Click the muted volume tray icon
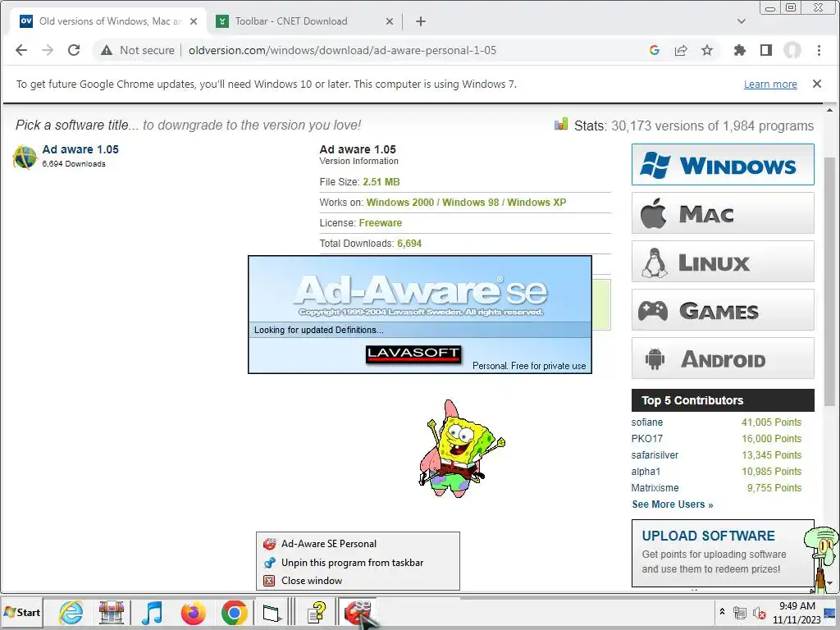The width and height of the screenshot is (840, 630). [x=759, y=612]
